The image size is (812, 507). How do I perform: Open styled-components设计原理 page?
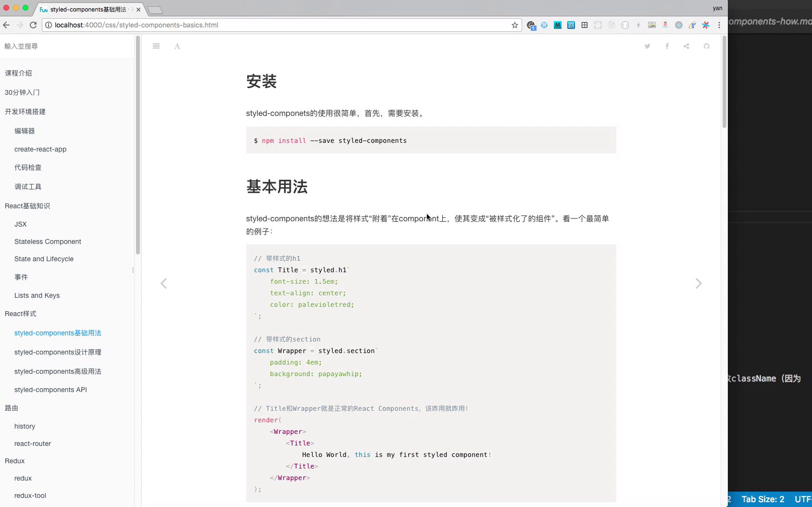pos(58,352)
